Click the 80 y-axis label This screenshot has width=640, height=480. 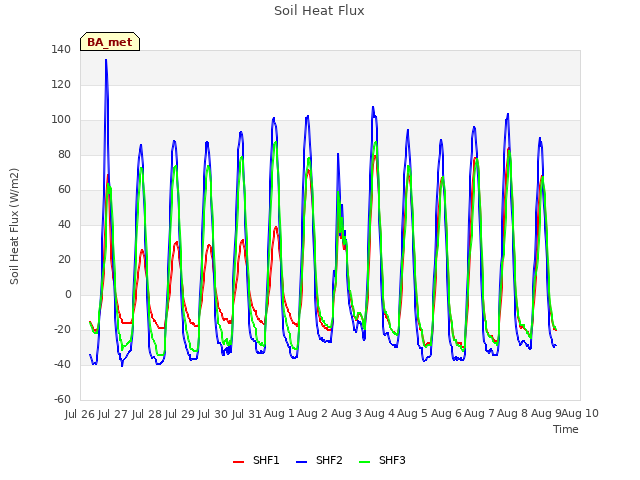pyautogui.click(x=64, y=155)
